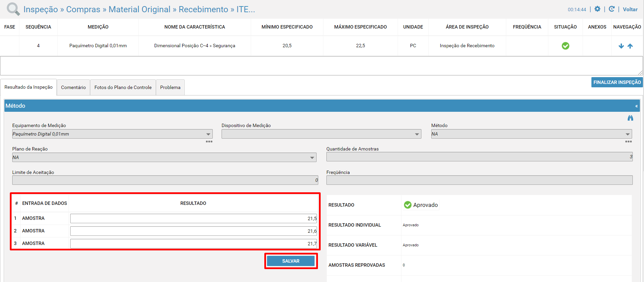Click the Compras breadcrumb link
644x282 pixels.
click(x=83, y=10)
